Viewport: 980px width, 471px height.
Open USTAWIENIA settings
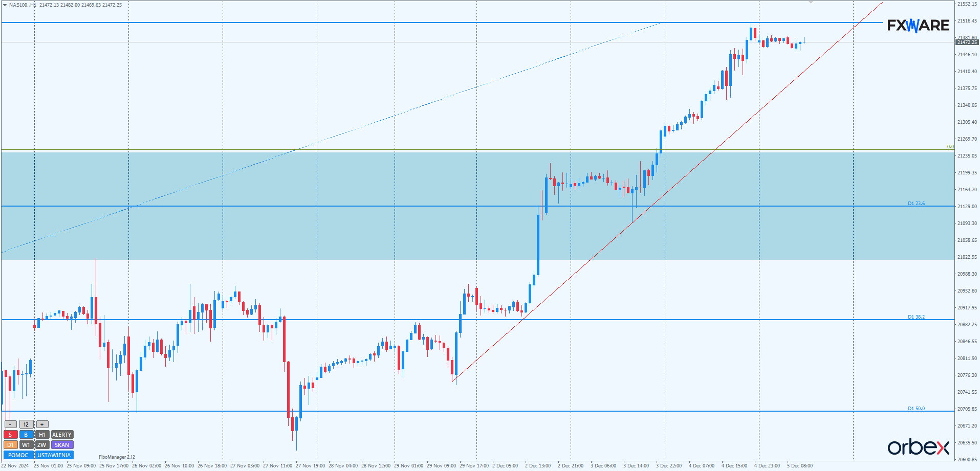(x=54, y=455)
